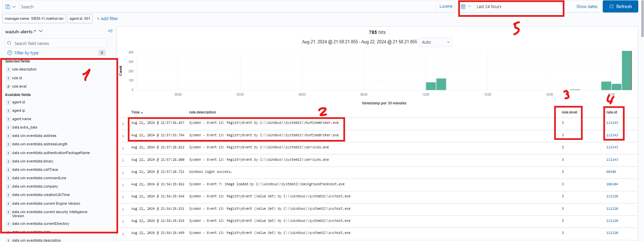Expand the row at 21:57:53.784
This screenshot has height=242, width=644.
coord(123,136)
